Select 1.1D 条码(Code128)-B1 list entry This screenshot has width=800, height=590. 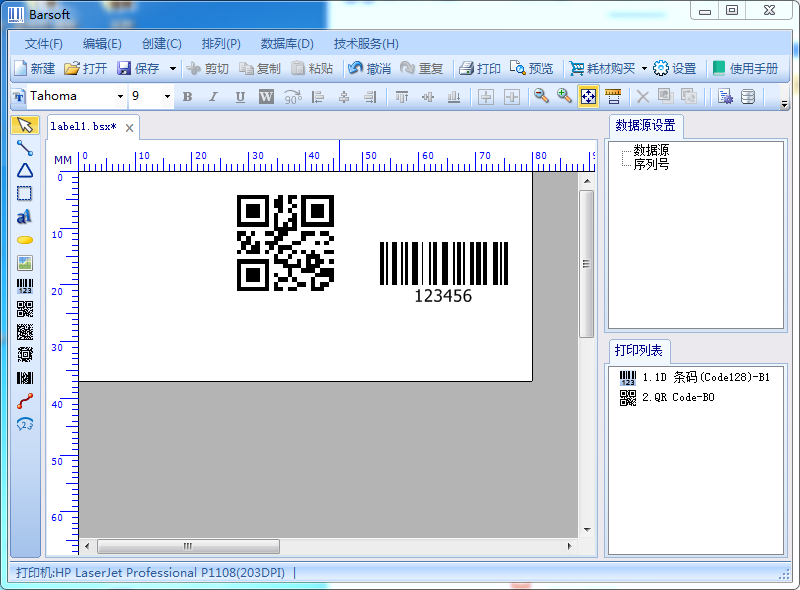(x=694, y=378)
